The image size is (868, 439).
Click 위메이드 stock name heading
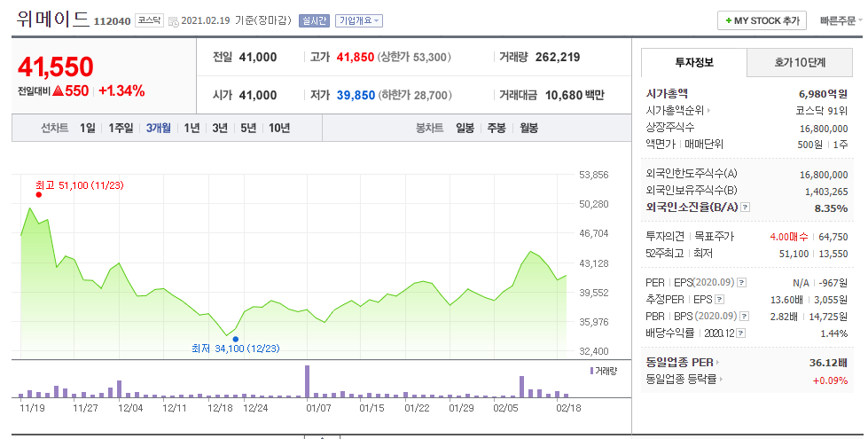[x=52, y=20]
